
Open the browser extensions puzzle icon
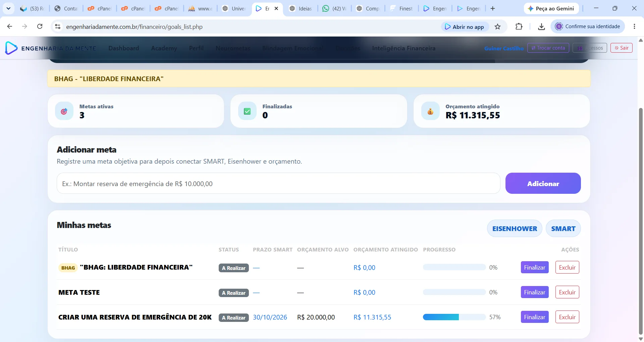[x=519, y=26]
